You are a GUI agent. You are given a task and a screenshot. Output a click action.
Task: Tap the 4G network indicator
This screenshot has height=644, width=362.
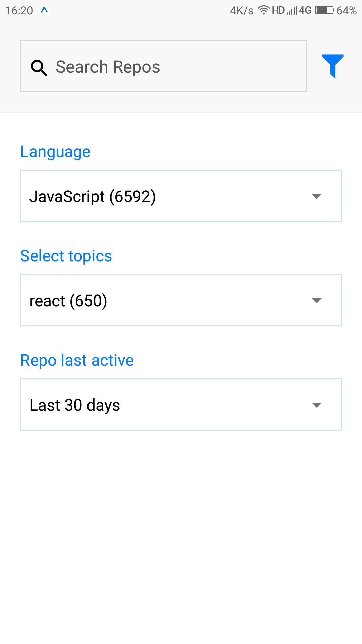coord(305,10)
